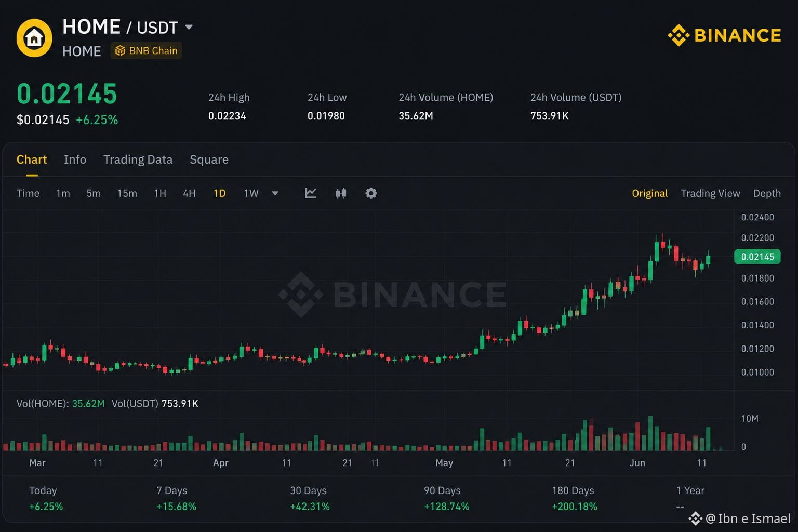Click the BNB Chain badge
Viewport: 798px width, 532px height.
(146, 50)
